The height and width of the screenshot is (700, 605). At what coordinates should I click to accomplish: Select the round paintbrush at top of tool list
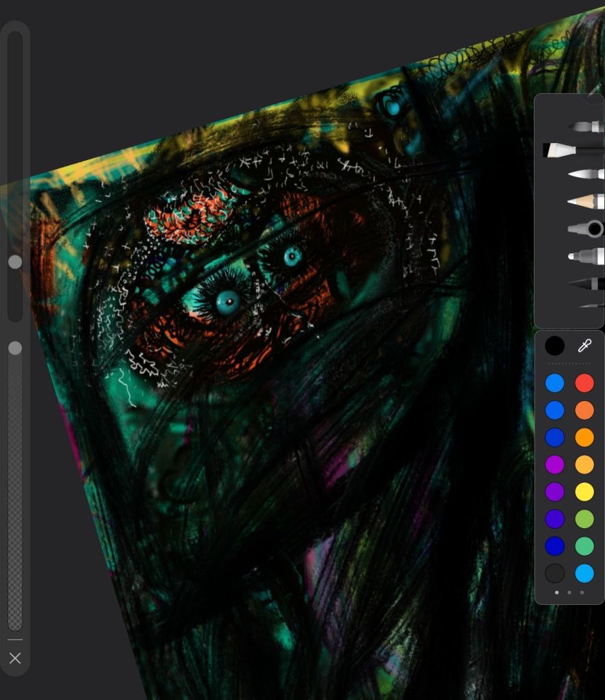click(x=586, y=127)
